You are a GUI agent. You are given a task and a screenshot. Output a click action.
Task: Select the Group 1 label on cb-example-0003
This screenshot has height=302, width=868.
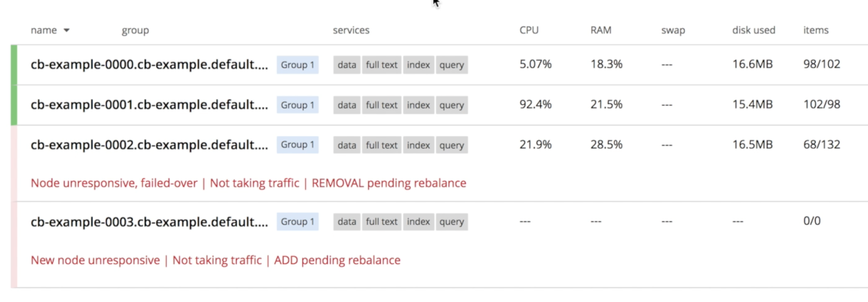(297, 222)
